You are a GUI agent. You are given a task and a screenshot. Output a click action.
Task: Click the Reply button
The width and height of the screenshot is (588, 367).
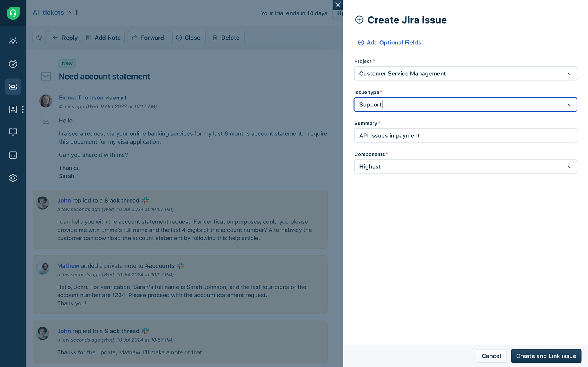pos(65,38)
